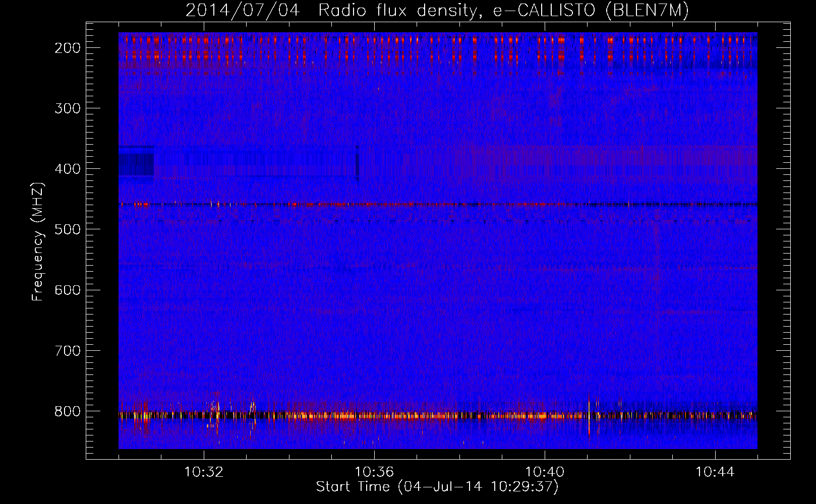Click the 10:36 time tick label

[374, 472]
